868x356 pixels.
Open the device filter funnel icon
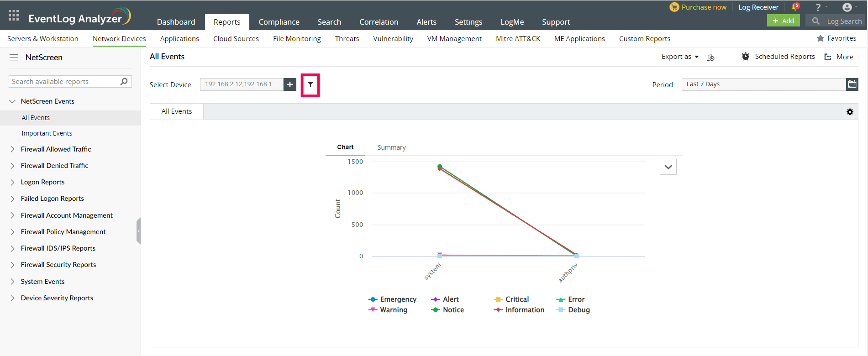(x=310, y=84)
